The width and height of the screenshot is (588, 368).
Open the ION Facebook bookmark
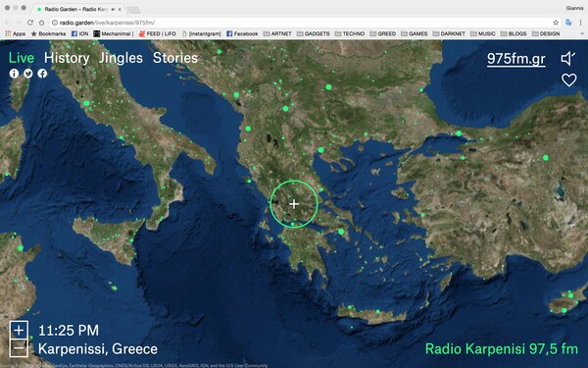[80, 33]
